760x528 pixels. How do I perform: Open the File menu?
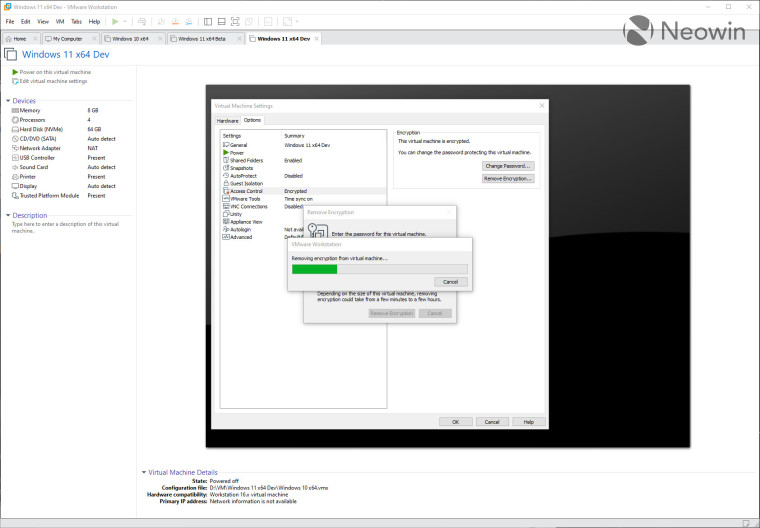click(x=10, y=21)
